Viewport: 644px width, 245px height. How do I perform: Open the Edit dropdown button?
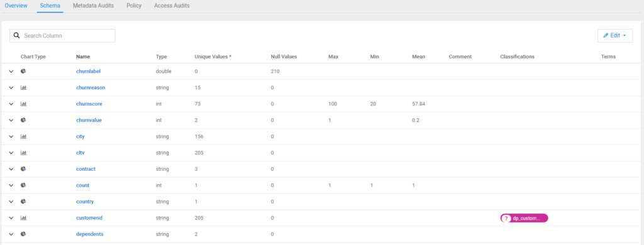pyautogui.click(x=615, y=36)
